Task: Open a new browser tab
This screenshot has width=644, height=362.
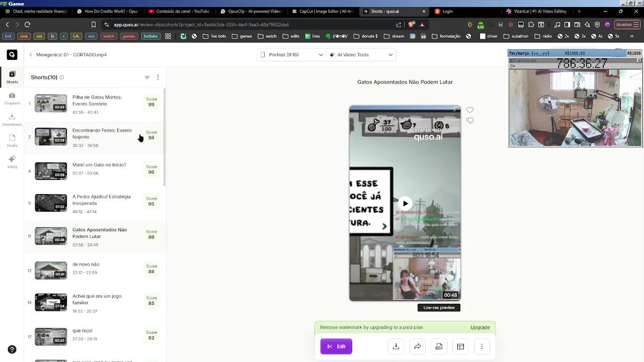Action: 579,11
